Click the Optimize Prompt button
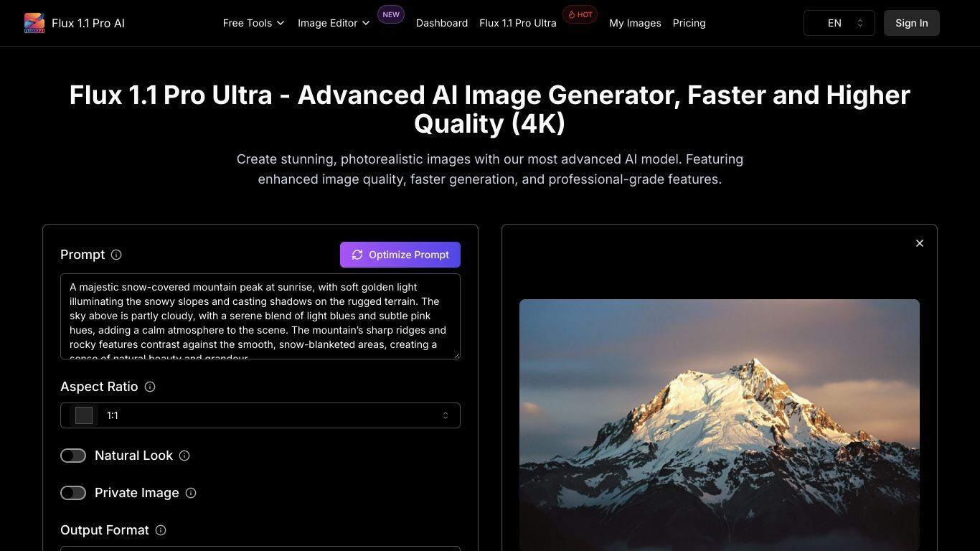Image resolution: width=980 pixels, height=551 pixels. tap(400, 255)
